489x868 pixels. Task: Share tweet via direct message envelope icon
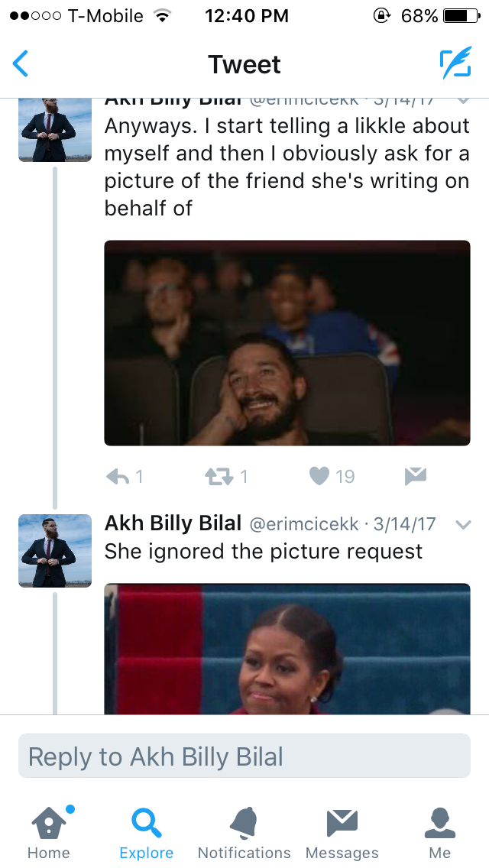416,476
